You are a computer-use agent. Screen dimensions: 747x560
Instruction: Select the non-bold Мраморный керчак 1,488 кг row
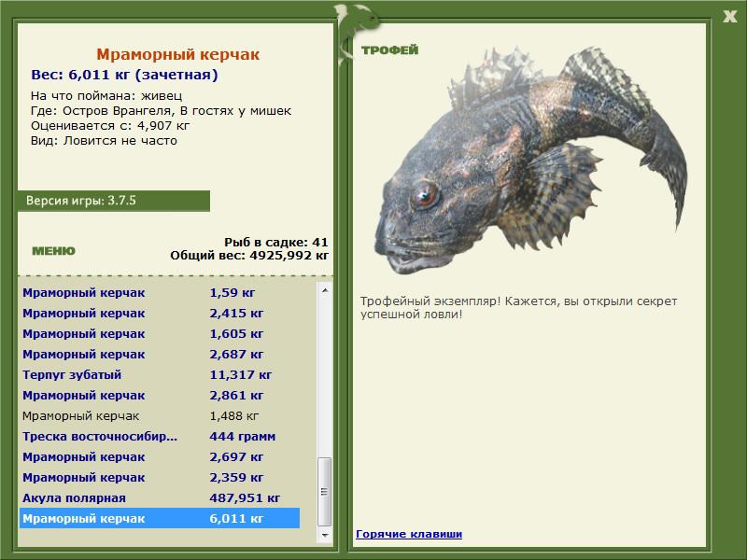[160, 415]
